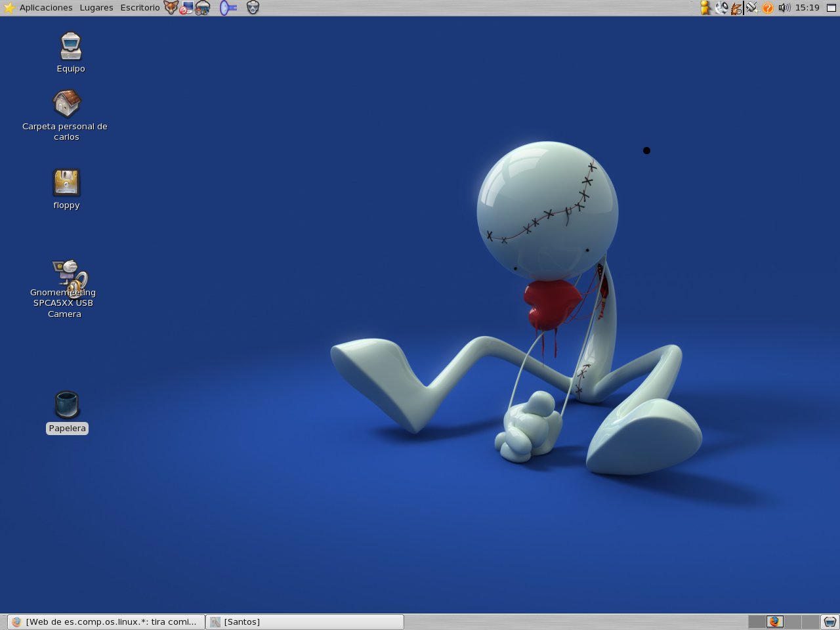The image size is (840, 630).
Task: Click the star icon beside Aplicaciones
Action: [9, 8]
